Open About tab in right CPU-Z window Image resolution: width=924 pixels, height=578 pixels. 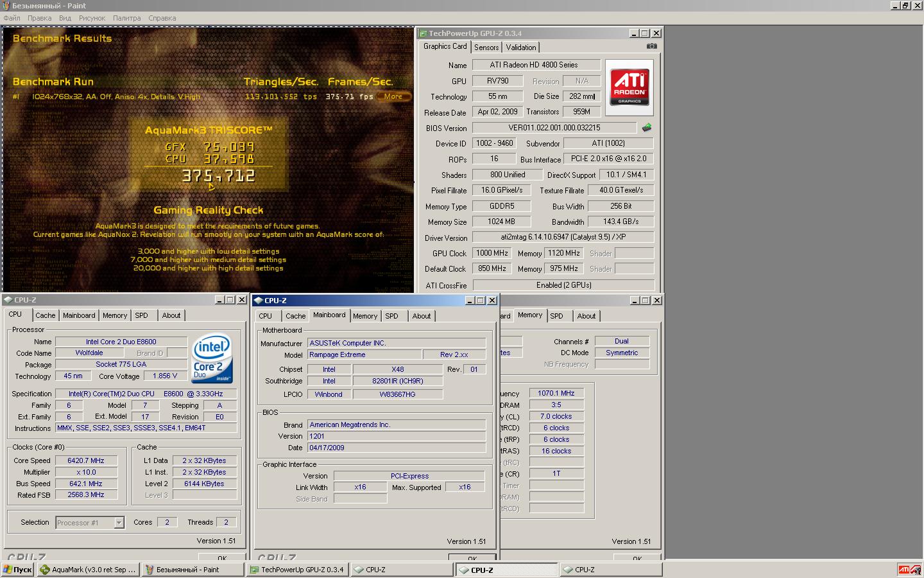tap(586, 316)
